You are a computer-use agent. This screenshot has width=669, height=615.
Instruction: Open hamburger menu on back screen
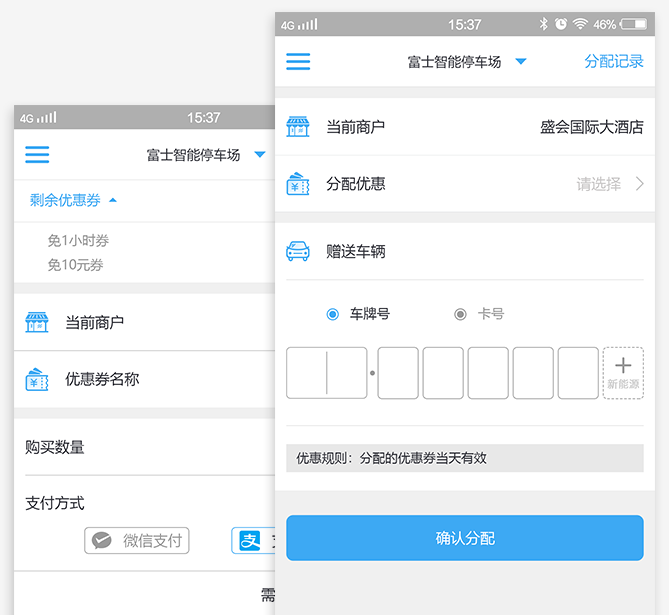(37, 155)
